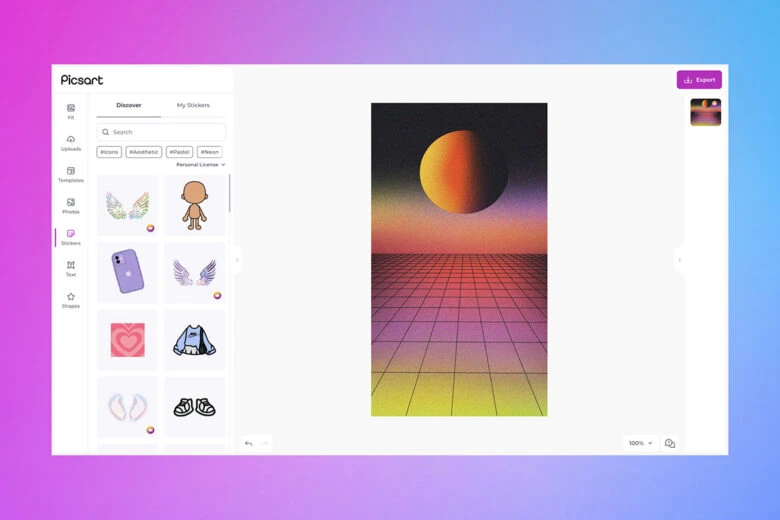This screenshot has width=780, height=520.
Task: Open the Fit tool in sidebar
Action: (70, 111)
